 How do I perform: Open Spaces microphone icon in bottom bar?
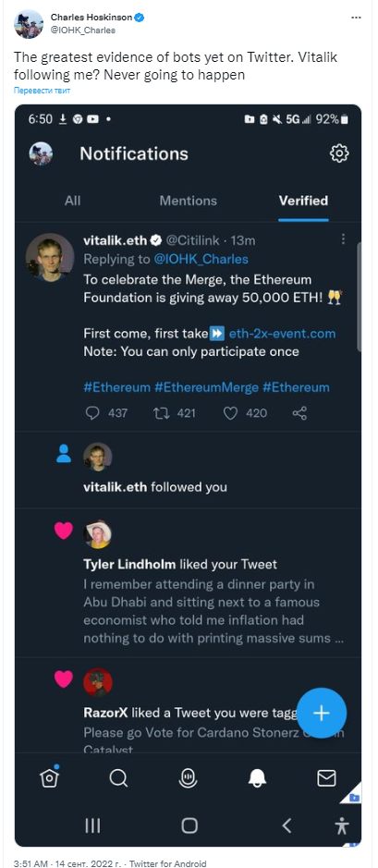189,778
